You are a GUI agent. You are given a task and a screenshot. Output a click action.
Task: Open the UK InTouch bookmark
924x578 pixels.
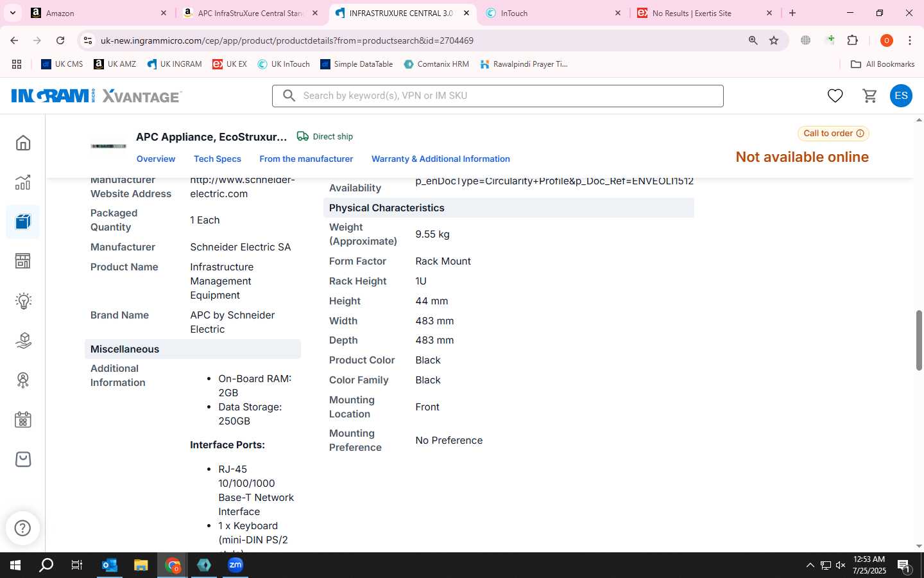click(284, 64)
